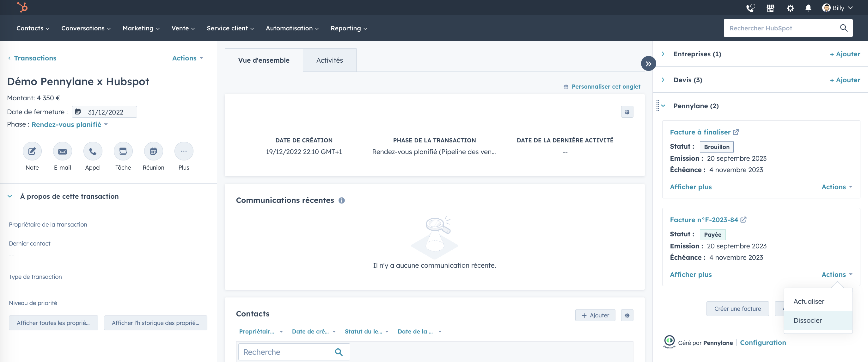Click the search magnifier in Rechercher HubSpot
Image resolution: width=868 pixels, height=362 pixels.
[x=843, y=28]
